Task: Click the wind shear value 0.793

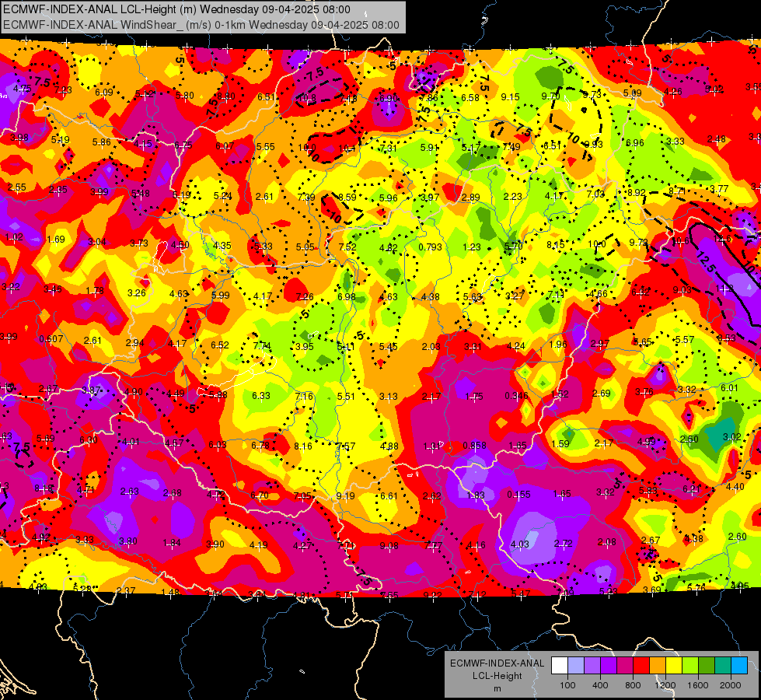Action: pos(430,247)
